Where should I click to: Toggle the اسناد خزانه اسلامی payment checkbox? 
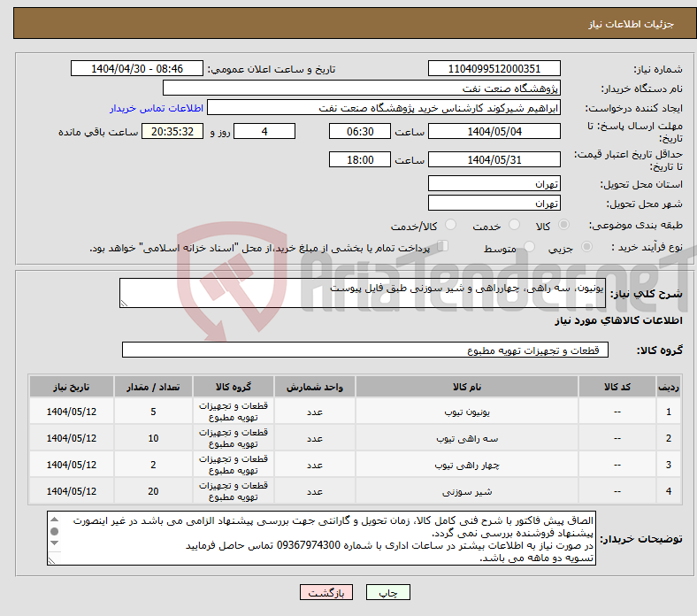(443, 246)
